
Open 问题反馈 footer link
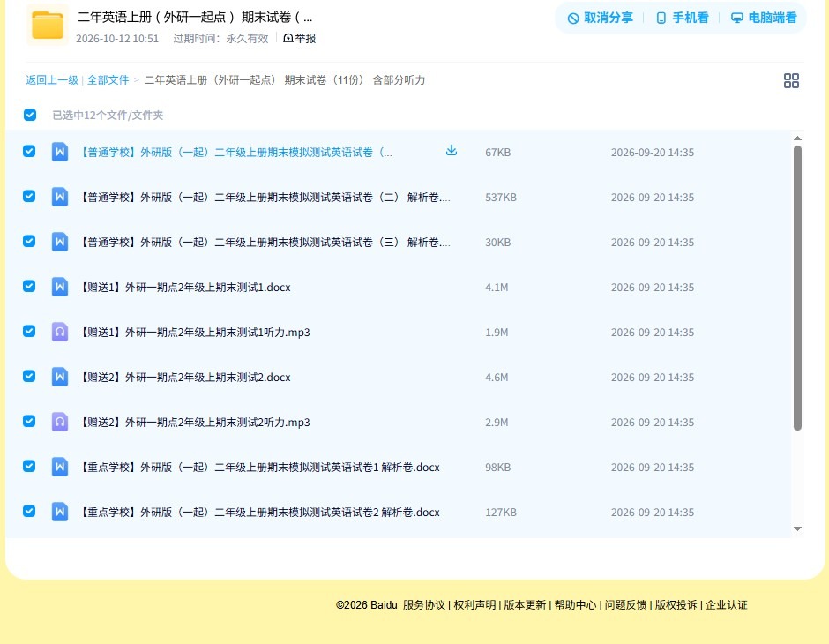pos(625,605)
